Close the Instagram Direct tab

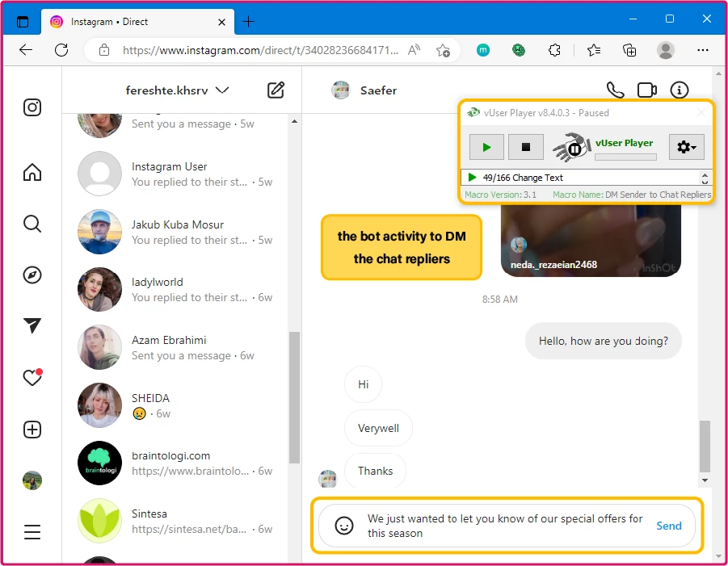pyautogui.click(x=222, y=22)
